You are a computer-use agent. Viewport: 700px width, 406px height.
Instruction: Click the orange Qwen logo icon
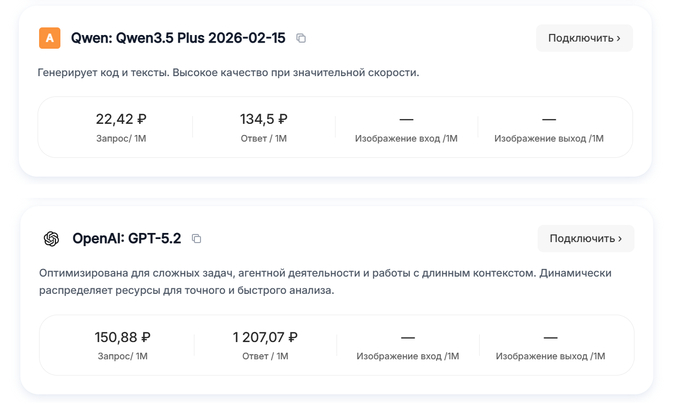click(49, 38)
